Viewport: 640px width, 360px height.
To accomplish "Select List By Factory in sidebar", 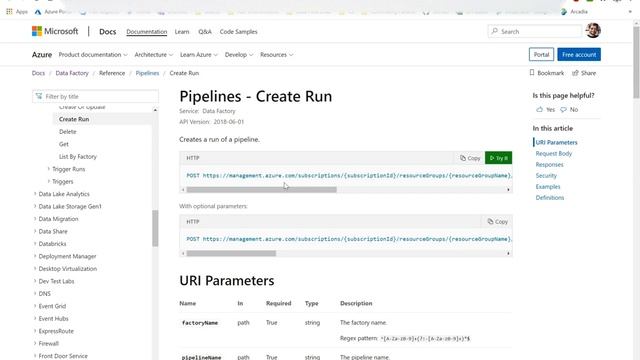I will [78, 157].
